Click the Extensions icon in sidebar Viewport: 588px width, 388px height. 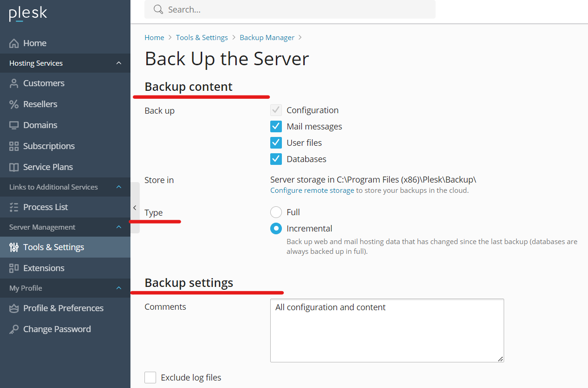click(14, 268)
